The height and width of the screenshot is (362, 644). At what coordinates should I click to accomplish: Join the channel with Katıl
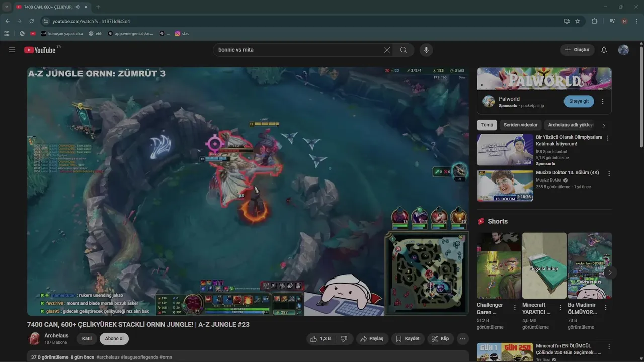pos(87,339)
